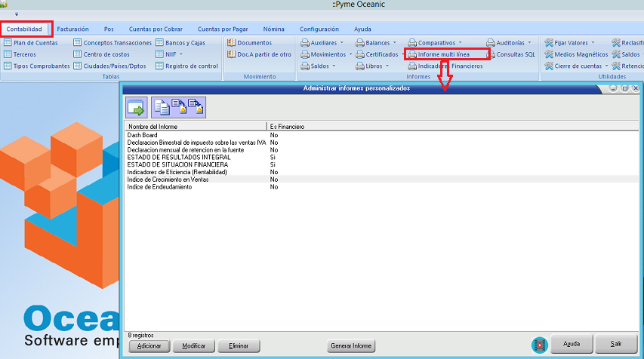This screenshot has height=359, width=644.
Task: Click the green arrow export icon
Action: click(x=136, y=108)
